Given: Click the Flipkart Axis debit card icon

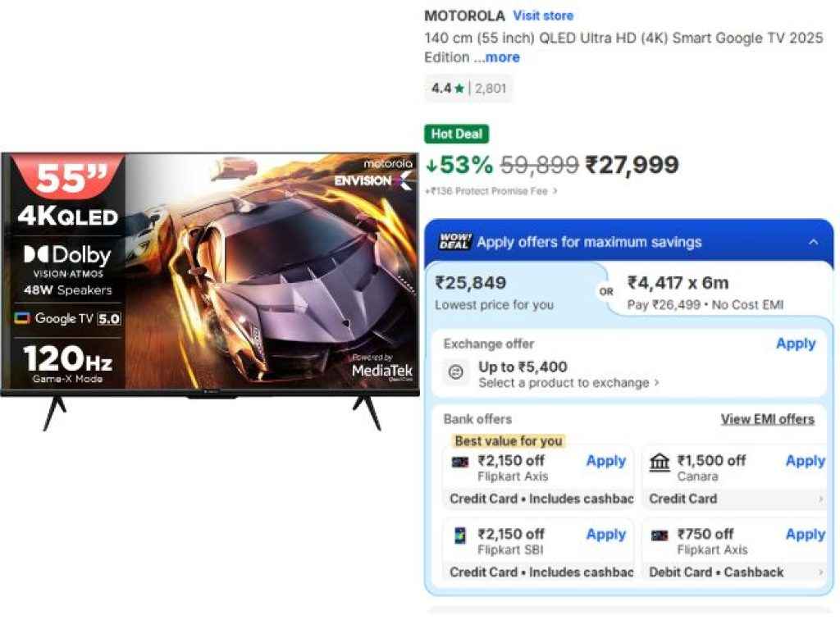Looking at the screenshot, I should pyautogui.click(x=661, y=535).
